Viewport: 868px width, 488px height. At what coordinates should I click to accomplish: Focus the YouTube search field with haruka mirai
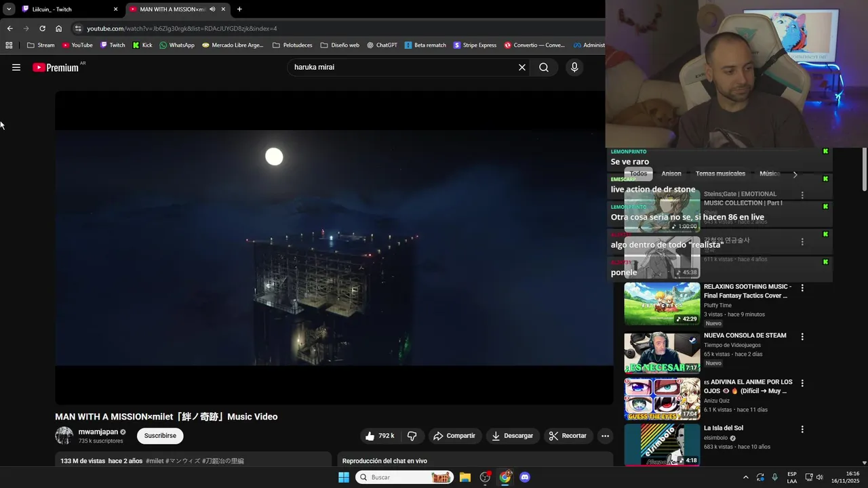tap(403, 67)
